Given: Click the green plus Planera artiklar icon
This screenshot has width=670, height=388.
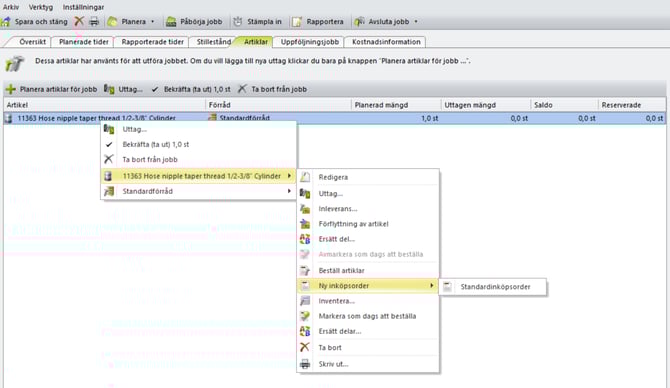Looking at the screenshot, I should [11, 89].
